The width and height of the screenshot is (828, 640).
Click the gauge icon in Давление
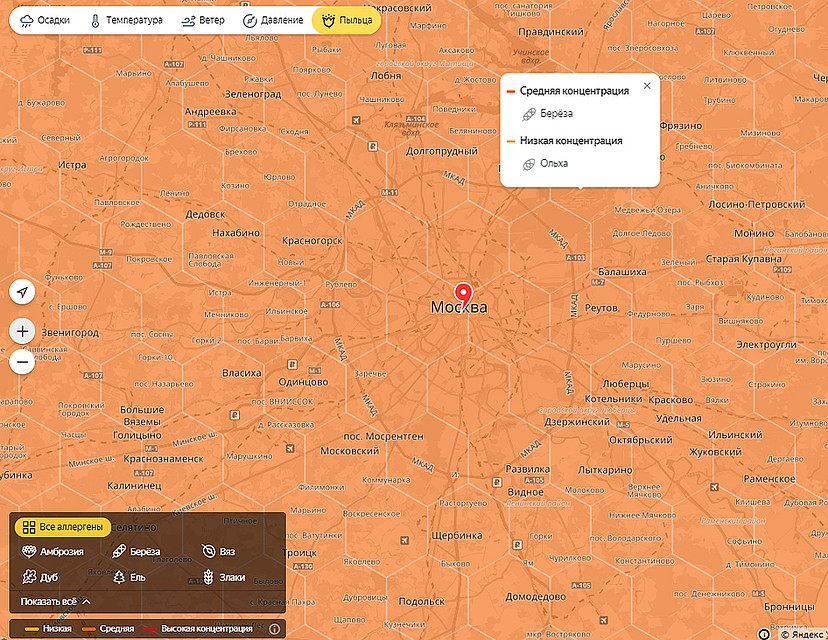249,21
